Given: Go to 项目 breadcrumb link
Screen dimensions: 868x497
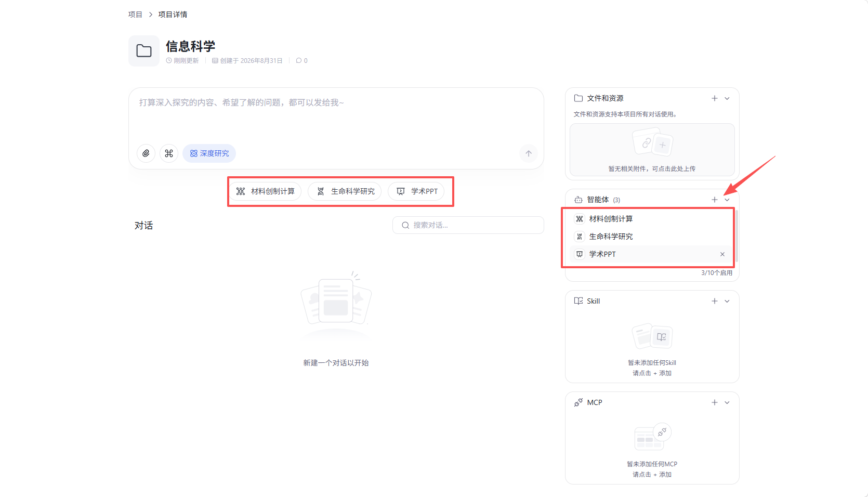Looking at the screenshot, I should [135, 15].
